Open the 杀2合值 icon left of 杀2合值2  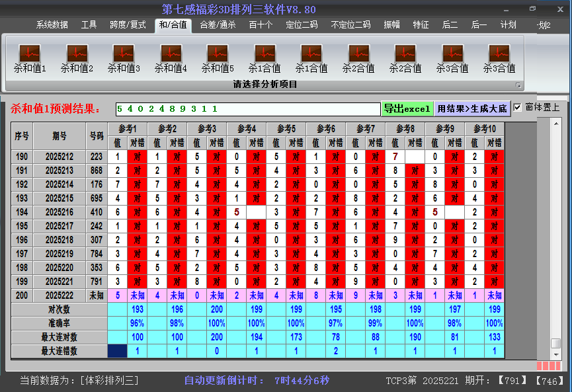coord(358,54)
